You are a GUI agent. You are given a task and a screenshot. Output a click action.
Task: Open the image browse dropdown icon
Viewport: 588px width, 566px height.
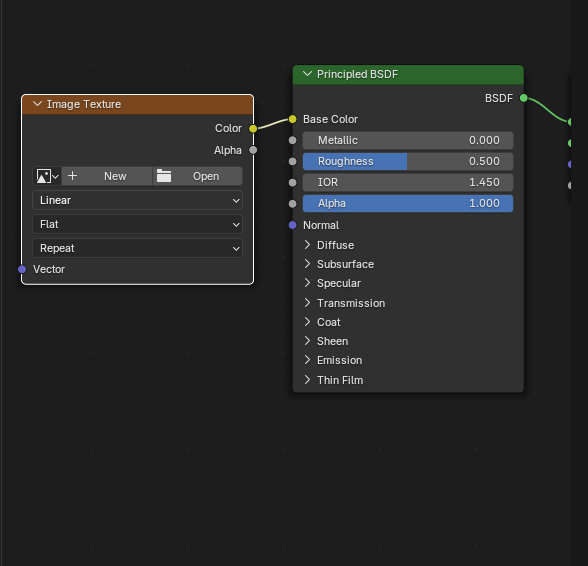click(x=47, y=176)
